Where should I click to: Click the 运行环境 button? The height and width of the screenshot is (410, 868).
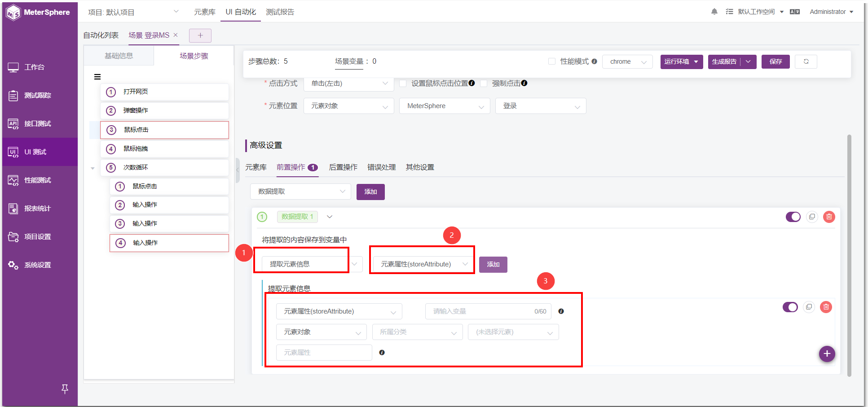tap(681, 61)
